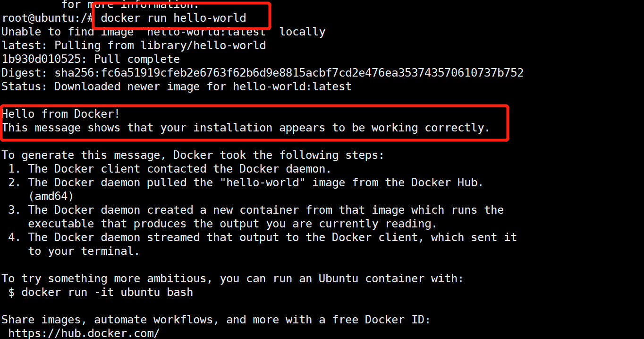Click the "(amd64)" architecture text

tap(51, 196)
